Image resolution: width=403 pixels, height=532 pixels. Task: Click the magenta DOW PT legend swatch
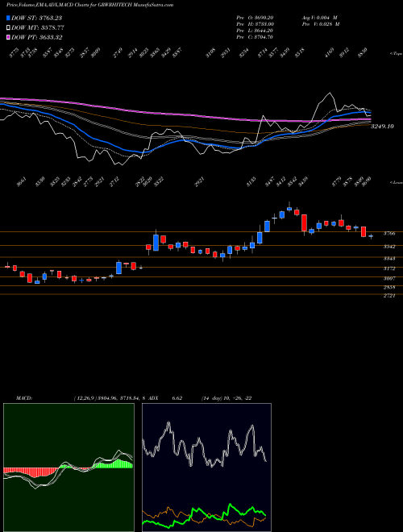(8, 37)
